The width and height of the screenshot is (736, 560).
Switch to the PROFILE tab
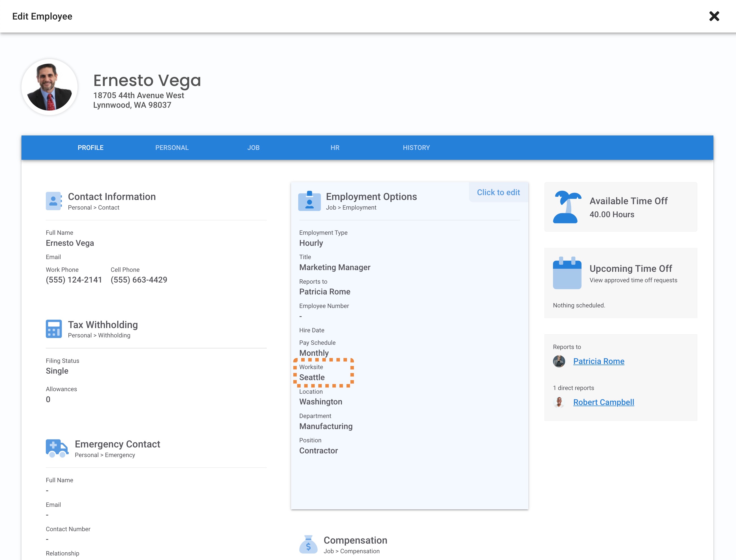tap(91, 148)
